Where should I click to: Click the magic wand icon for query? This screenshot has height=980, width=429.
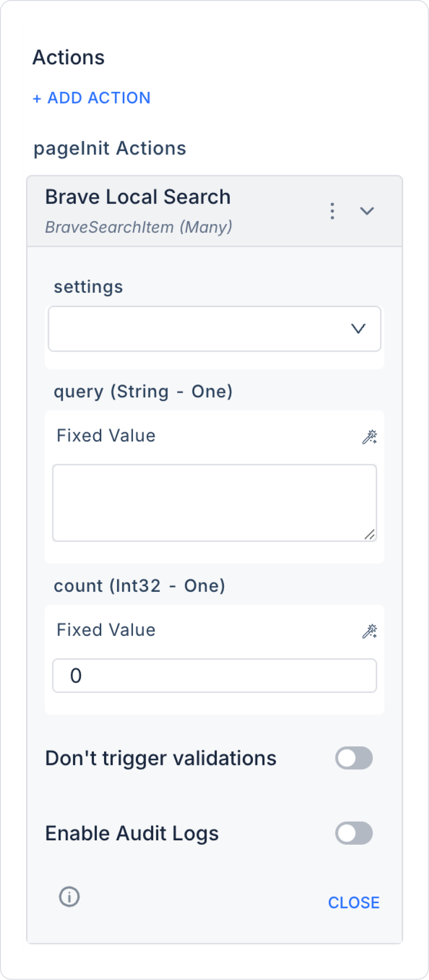[x=369, y=437]
